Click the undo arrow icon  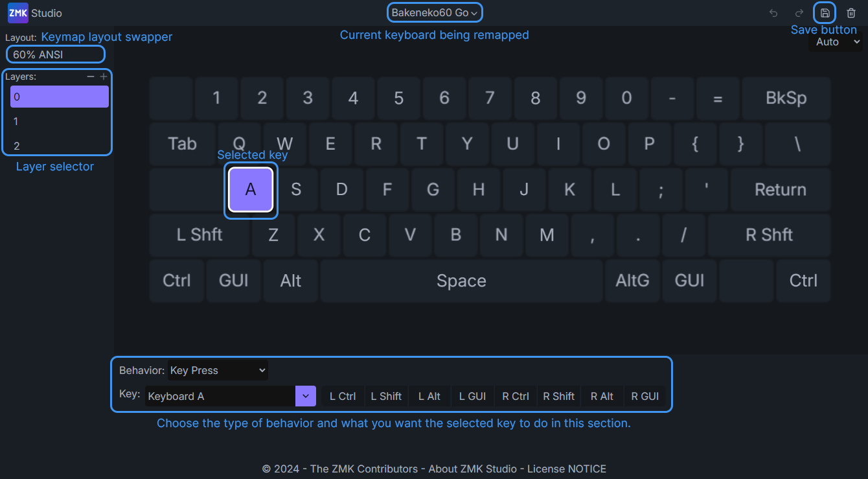click(773, 13)
